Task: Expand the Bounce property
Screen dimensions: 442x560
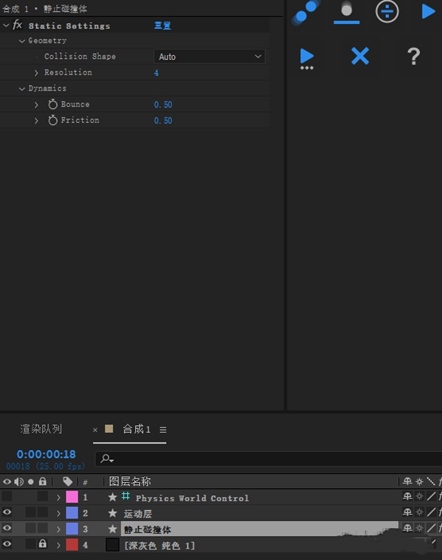Action: pyautogui.click(x=36, y=105)
